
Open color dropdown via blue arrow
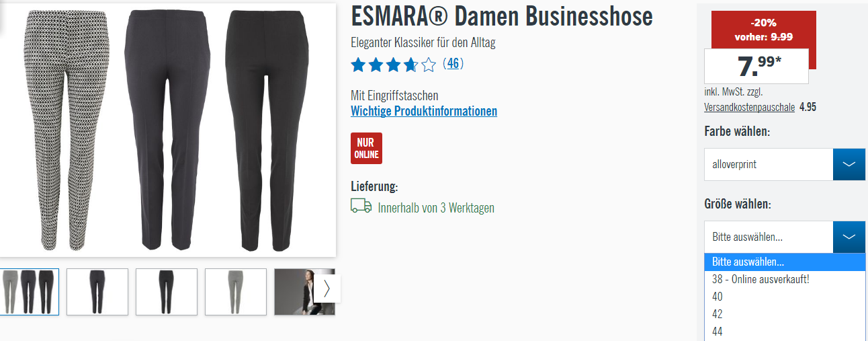point(849,164)
